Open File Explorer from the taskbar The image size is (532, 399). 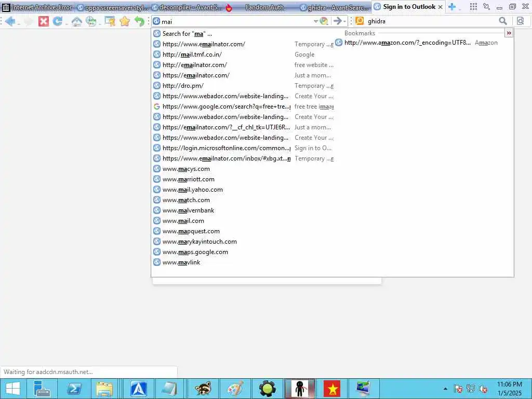[104, 389]
